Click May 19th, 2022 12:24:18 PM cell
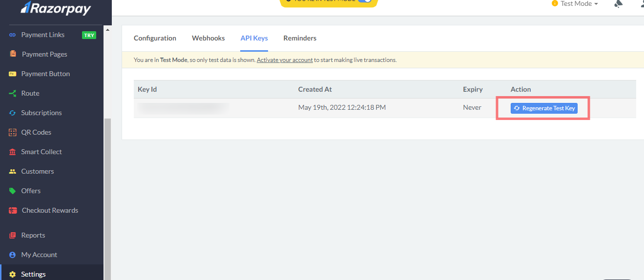The height and width of the screenshot is (280, 644). [342, 107]
